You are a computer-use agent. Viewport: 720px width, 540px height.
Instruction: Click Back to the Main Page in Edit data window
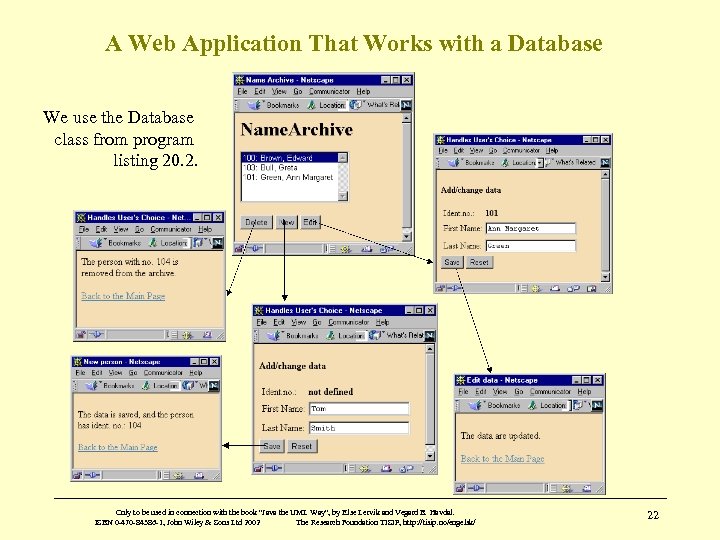click(502, 459)
